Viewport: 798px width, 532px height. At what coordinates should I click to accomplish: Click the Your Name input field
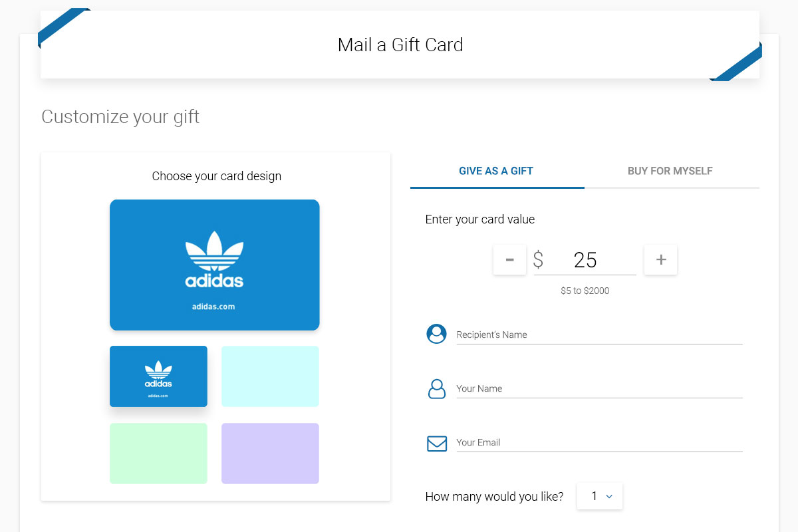tap(599, 388)
